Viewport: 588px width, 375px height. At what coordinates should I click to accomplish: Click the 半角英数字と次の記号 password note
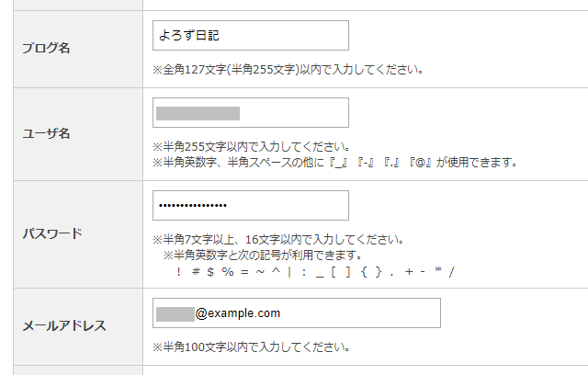(262, 255)
